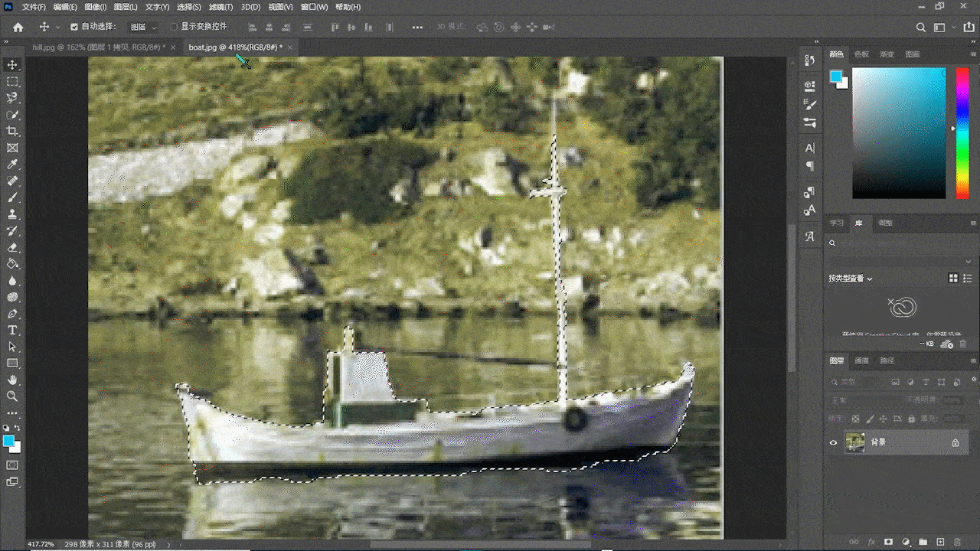Open the 滤镜(T) menu
Viewport: 980px width, 551px height.
[x=220, y=7]
